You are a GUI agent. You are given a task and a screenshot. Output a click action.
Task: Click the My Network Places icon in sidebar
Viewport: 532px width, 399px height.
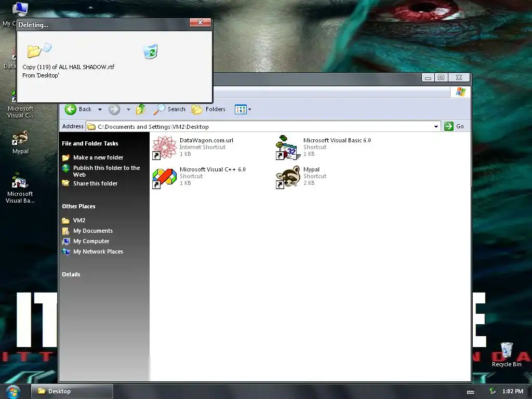point(66,252)
